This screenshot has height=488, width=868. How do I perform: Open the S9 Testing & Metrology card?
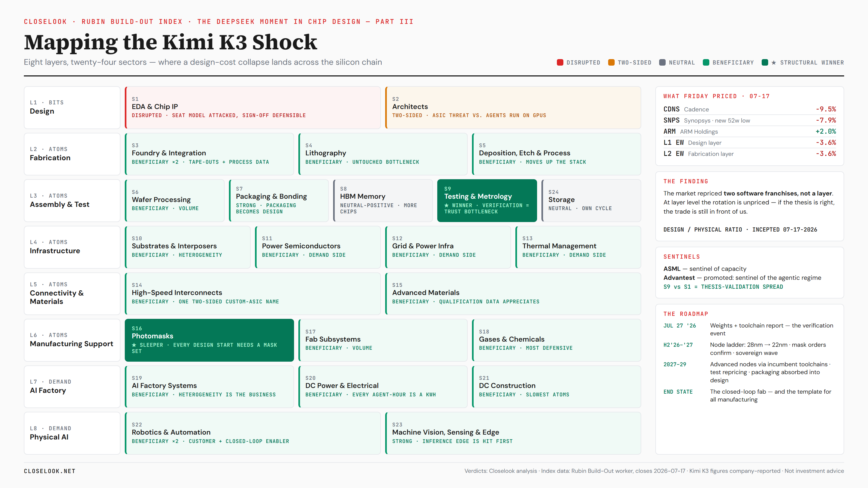pyautogui.click(x=487, y=201)
